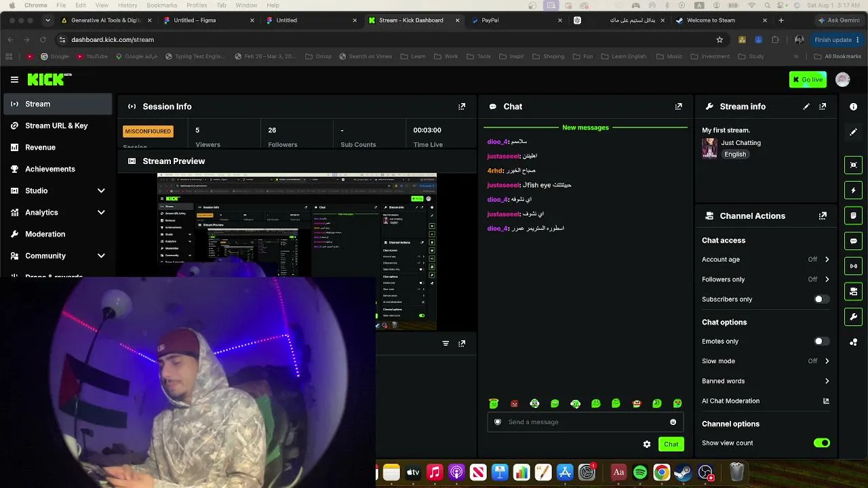Open a new browser tab with the plus button
The height and width of the screenshot is (488, 868).
click(781, 20)
